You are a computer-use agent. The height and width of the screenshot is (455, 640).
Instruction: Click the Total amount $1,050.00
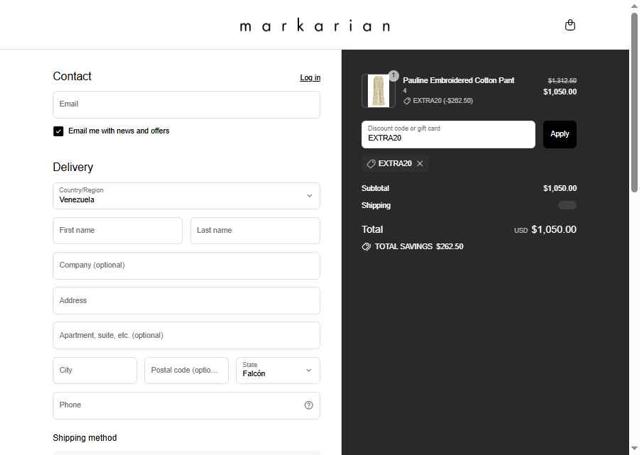[x=554, y=229]
